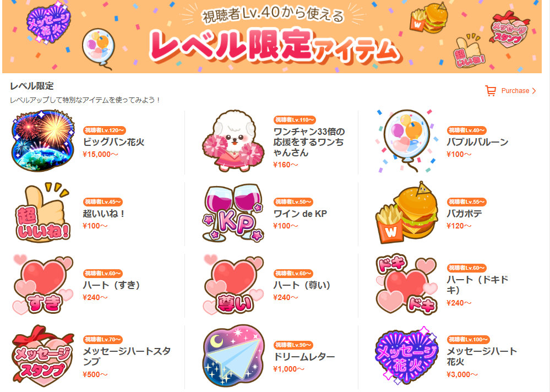Click the 視聴者Lv.110～ level badge
The height and width of the screenshot is (392, 550).
[295, 120]
